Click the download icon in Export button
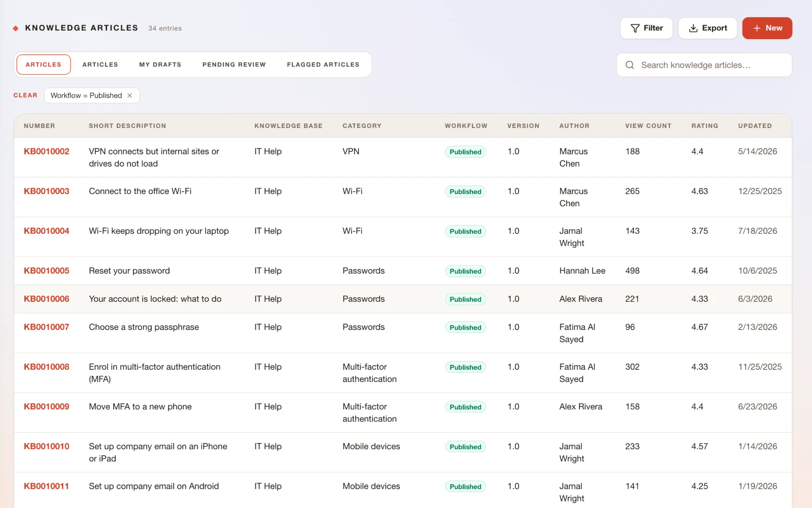The image size is (812, 508). click(x=693, y=28)
